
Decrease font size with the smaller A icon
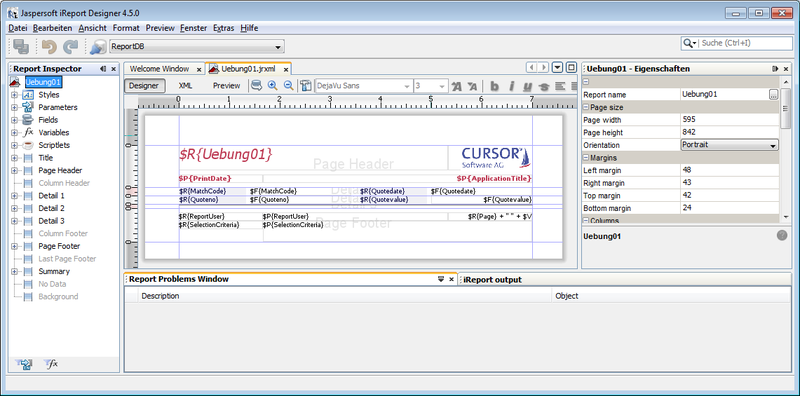click(473, 86)
